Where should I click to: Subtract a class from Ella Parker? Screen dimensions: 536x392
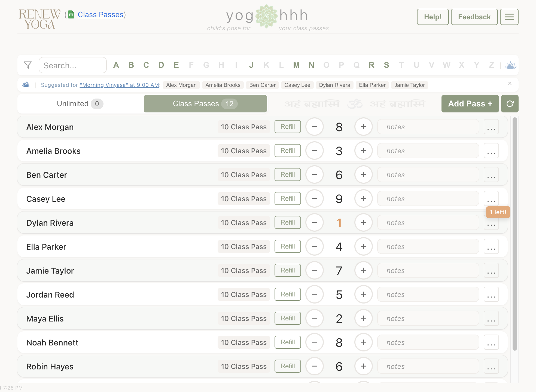click(x=315, y=247)
